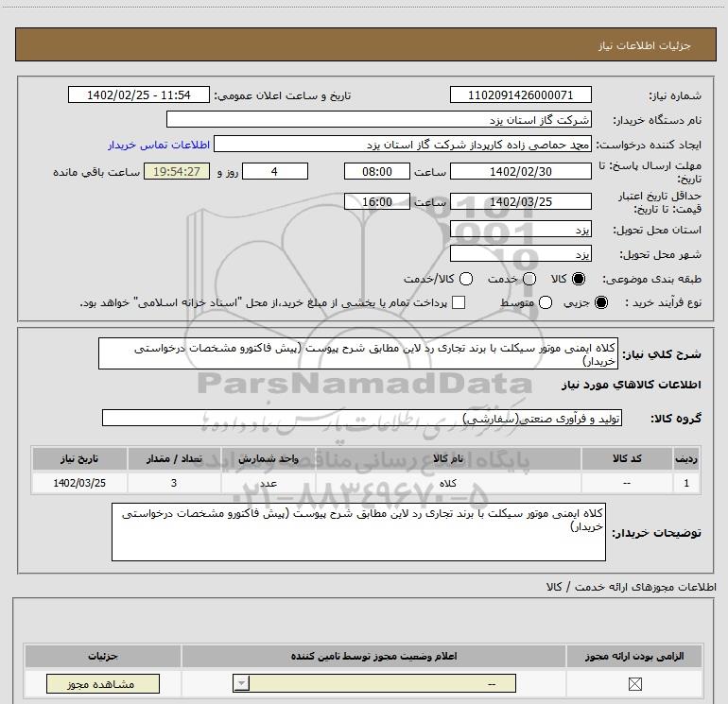Click the need number field 1102091426000071
Viewport: 728px width, 704px height.
coord(520,94)
